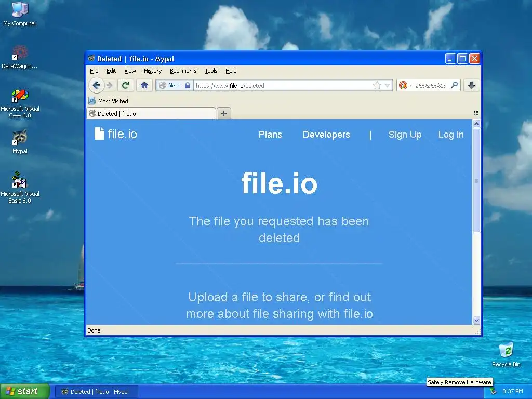Viewport: 532px width, 399px height.
Task: Open the Edit menu
Action: coord(111,71)
